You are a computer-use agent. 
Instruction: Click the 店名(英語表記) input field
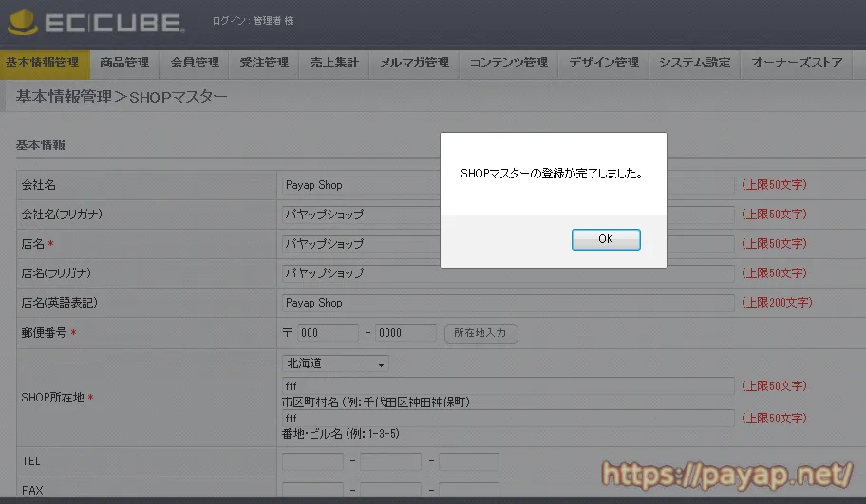click(508, 303)
